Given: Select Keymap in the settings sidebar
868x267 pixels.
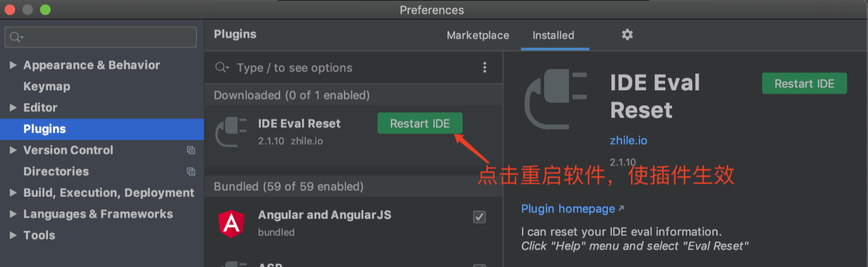Looking at the screenshot, I should pos(47,86).
